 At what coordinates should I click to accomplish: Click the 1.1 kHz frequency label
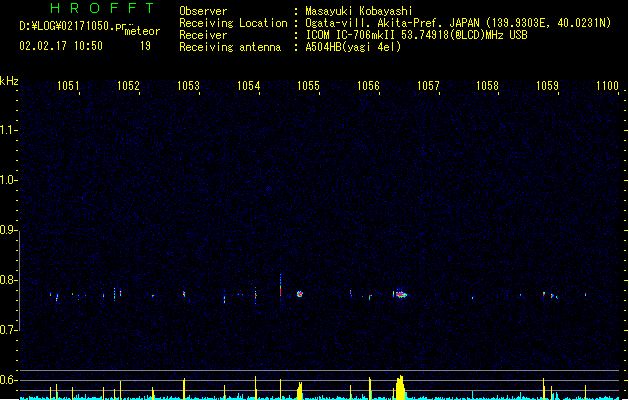tap(9, 130)
